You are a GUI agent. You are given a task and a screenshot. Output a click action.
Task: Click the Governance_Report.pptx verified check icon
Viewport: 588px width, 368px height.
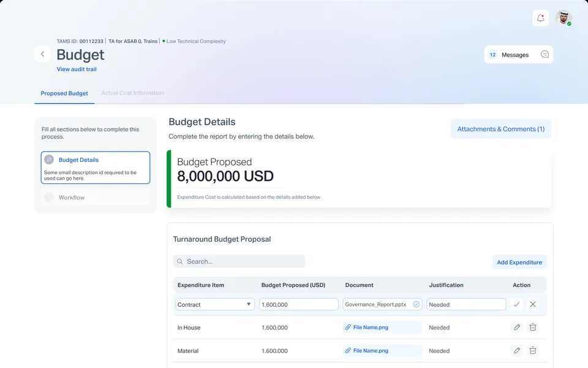(417, 304)
